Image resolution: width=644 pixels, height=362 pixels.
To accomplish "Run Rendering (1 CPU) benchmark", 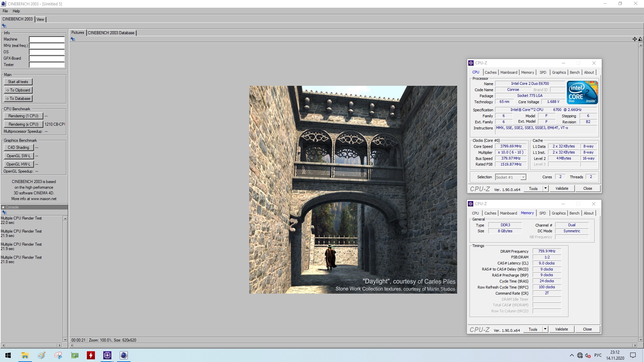I will (23, 116).
